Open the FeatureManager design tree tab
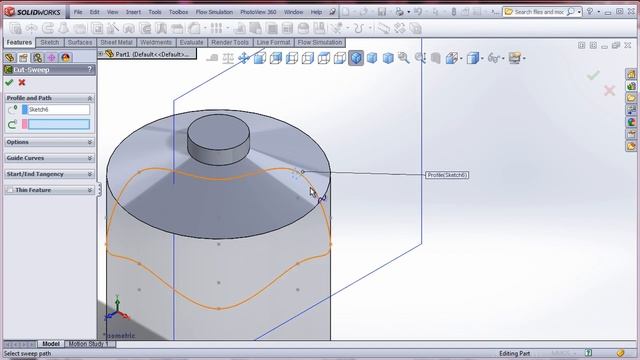 (9, 58)
